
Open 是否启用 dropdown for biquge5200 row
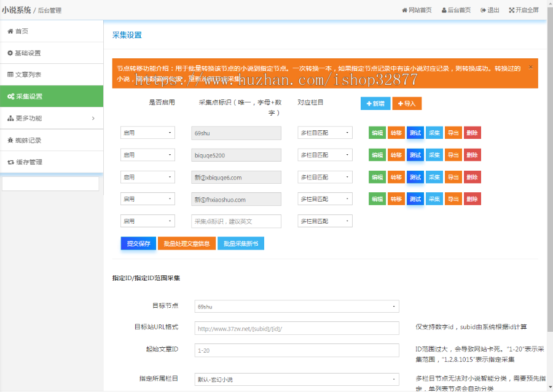147,155
